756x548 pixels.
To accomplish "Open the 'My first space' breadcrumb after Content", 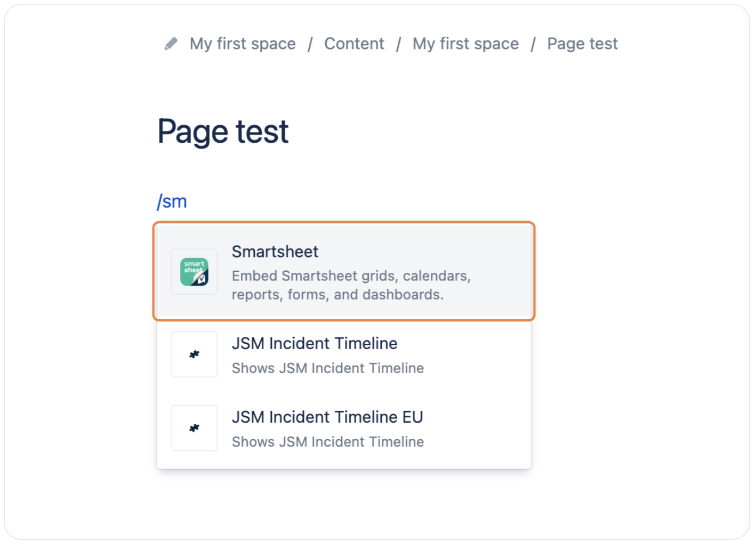I will (466, 44).
